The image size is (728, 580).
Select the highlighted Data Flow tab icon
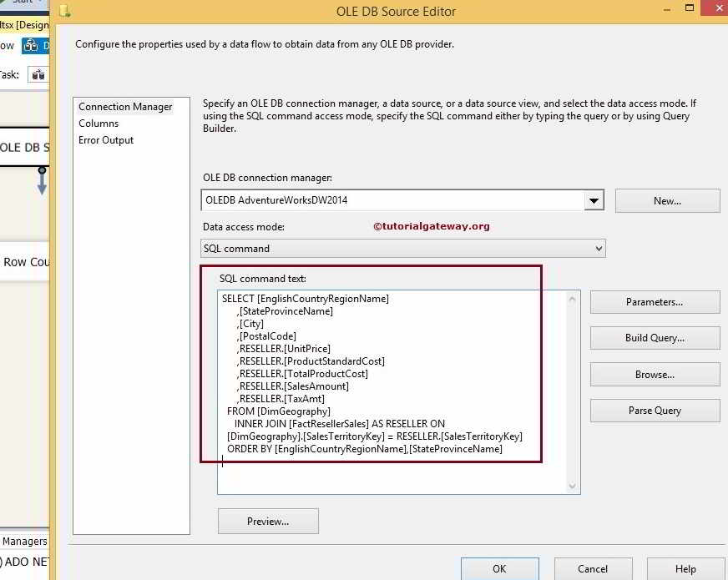[x=32, y=45]
